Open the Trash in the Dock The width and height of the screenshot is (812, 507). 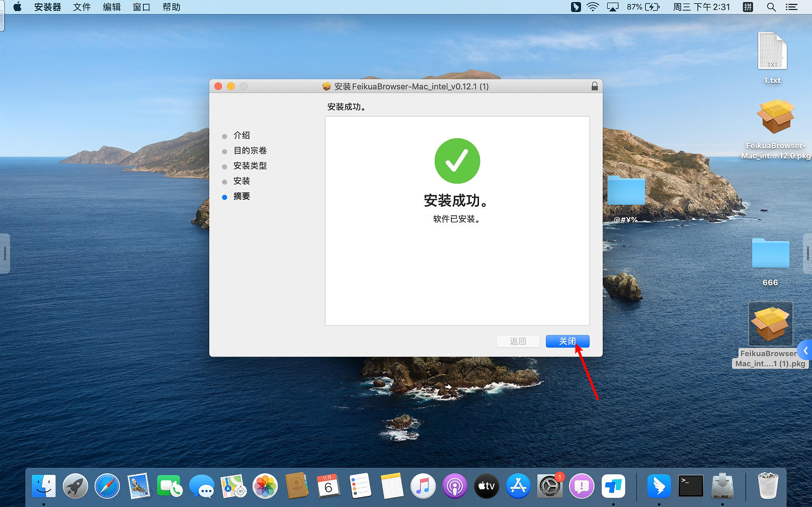[x=768, y=486]
